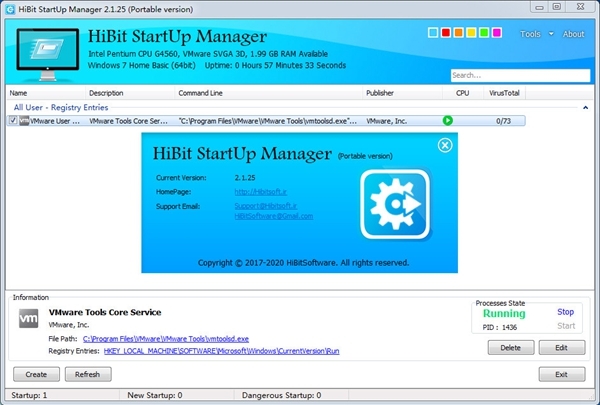Click the gear logo in About panel
600x405 pixels.
(x=395, y=204)
